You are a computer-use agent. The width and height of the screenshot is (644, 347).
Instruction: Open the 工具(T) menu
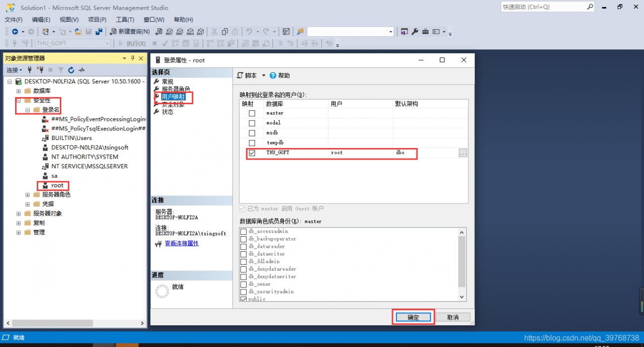pos(125,20)
